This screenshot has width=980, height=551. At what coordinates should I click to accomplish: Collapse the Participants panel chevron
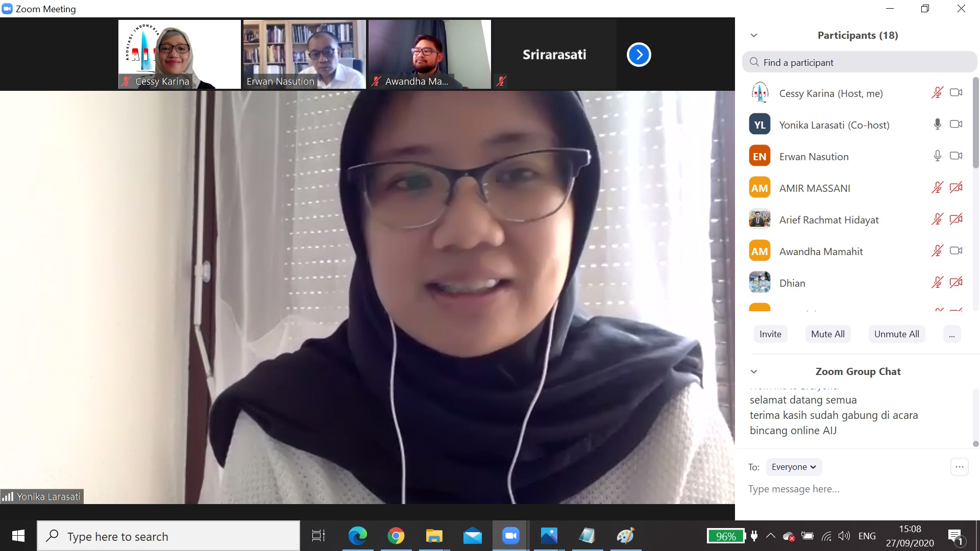[754, 36]
